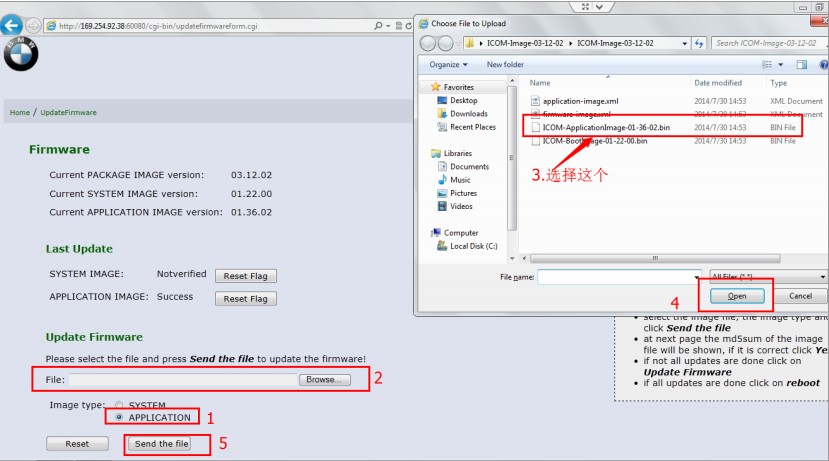The image size is (829, 461).
Task: Open the address bar search dropdown arrow
Action: coord(388,25)
